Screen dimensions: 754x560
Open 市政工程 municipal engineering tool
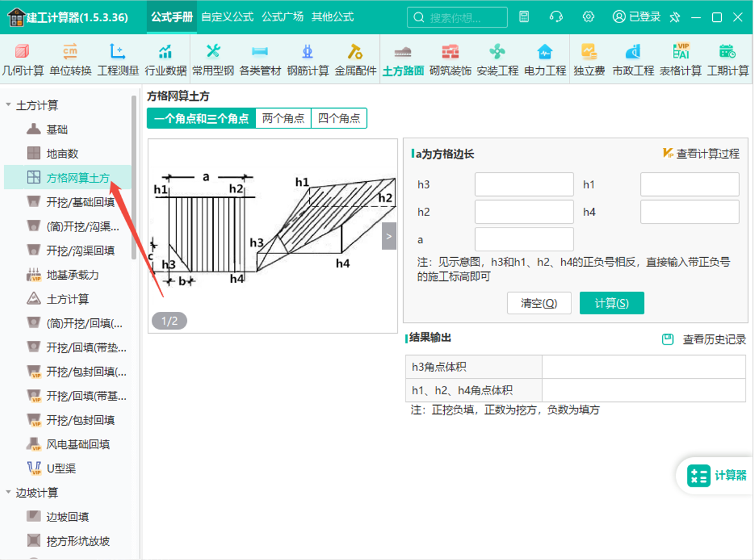[633, 60]
